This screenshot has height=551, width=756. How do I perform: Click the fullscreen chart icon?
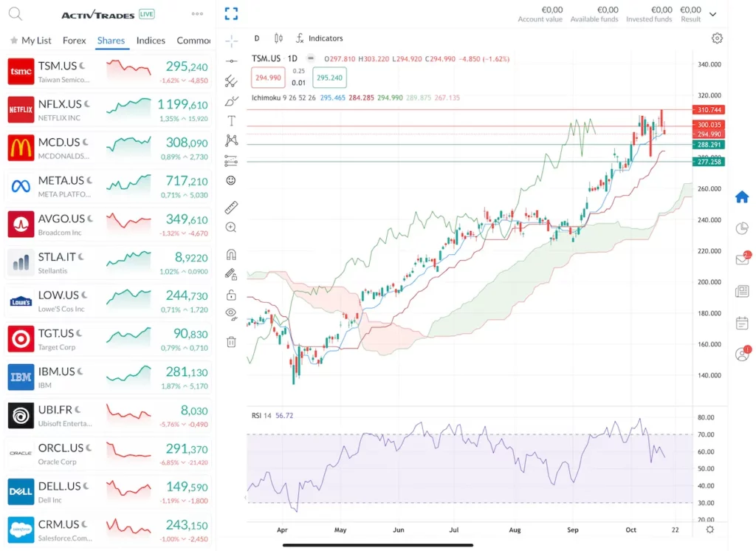coord(231,13)
